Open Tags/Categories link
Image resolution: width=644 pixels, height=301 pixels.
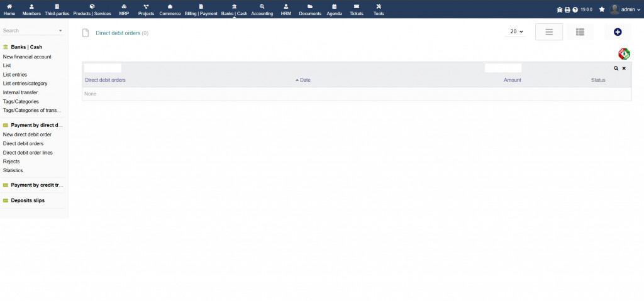(x=21, y=101)
